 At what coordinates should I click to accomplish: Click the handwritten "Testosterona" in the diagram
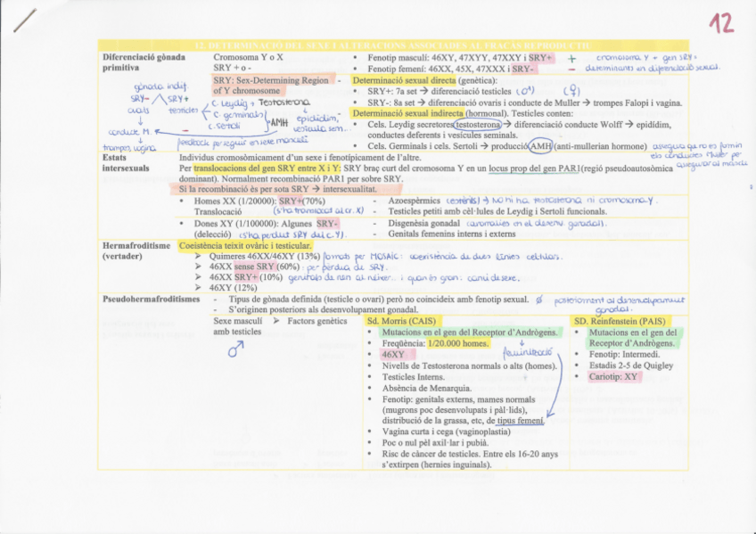[x=284, y=103]
